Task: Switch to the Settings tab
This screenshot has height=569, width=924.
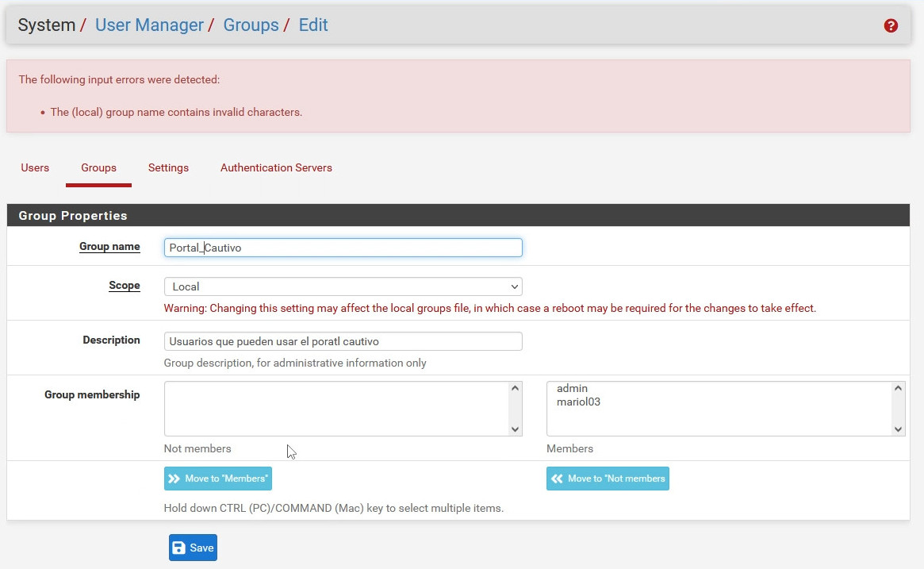Action: (x=168, y=168)
